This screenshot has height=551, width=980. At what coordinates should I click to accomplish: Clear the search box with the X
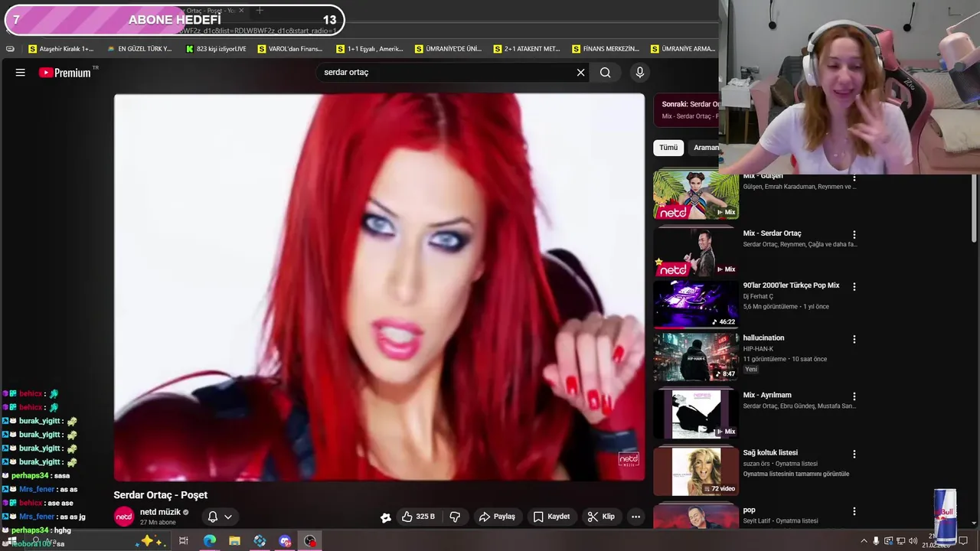[580, 73]
